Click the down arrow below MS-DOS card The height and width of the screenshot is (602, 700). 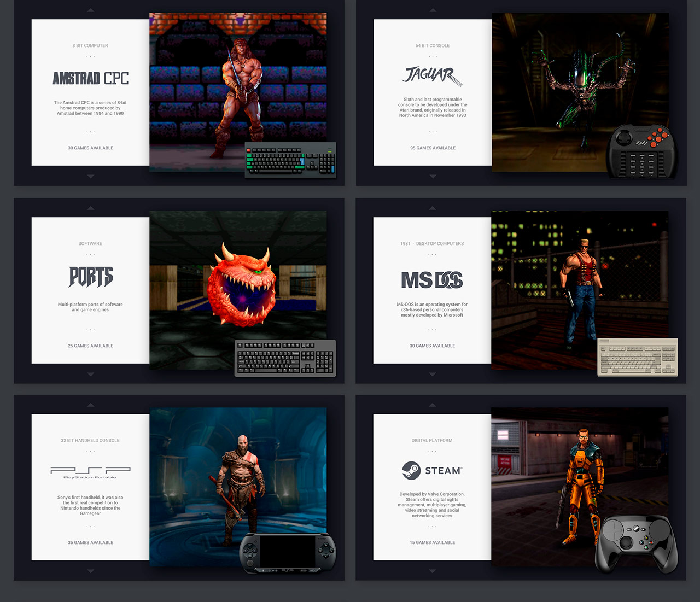pyautogui.click(x=433, y=374)
